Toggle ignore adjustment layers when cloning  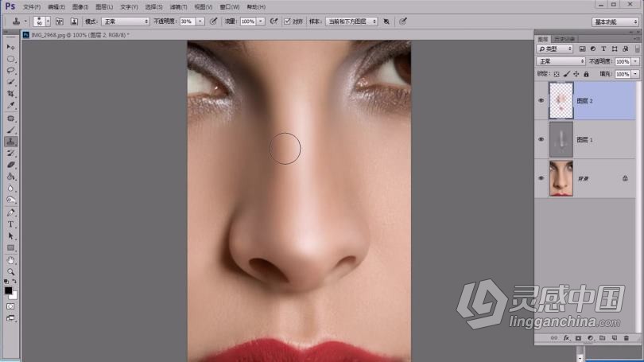386,21
